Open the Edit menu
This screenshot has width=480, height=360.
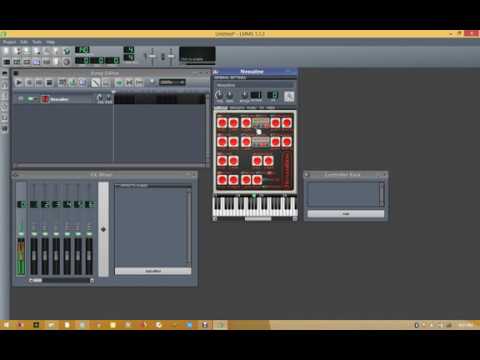coord(24,42)
